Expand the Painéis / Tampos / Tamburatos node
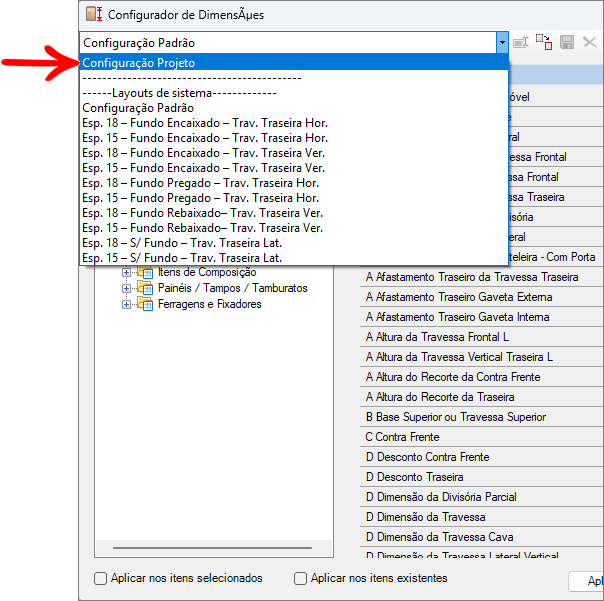604x601 pixels. 126,288
